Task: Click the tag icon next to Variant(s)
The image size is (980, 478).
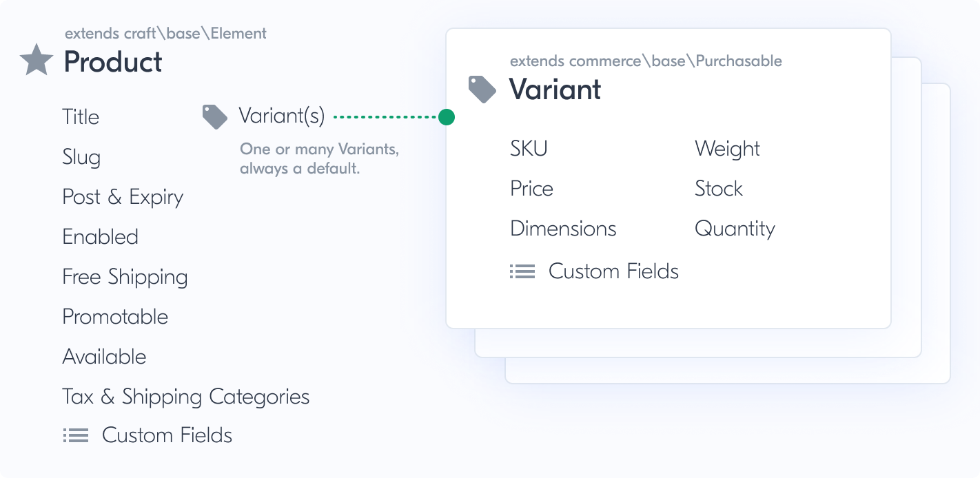Action: tap(215, 117)
